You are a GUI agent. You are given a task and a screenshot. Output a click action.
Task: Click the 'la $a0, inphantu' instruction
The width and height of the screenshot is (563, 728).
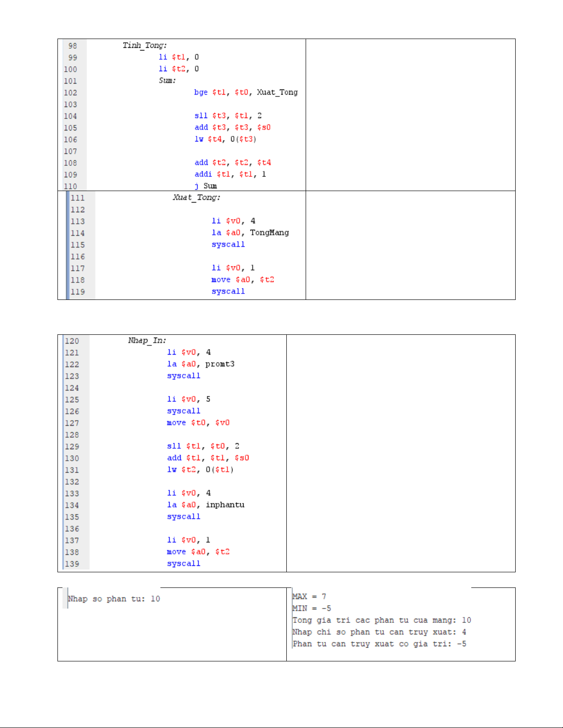[x=205, y=505]
